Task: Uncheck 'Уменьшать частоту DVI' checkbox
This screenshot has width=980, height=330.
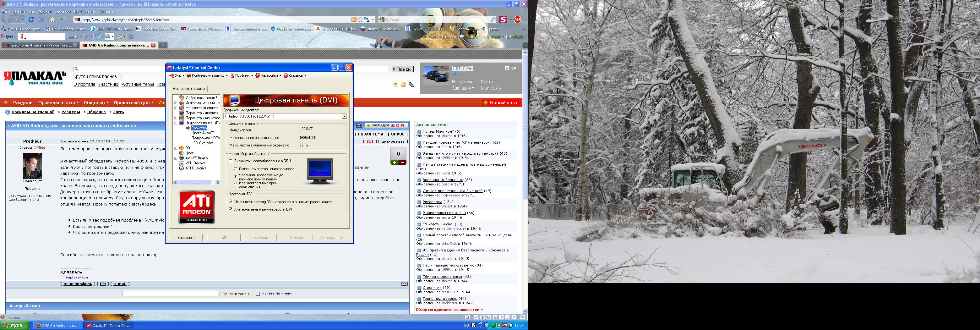Action: click(x=231, y=202)
